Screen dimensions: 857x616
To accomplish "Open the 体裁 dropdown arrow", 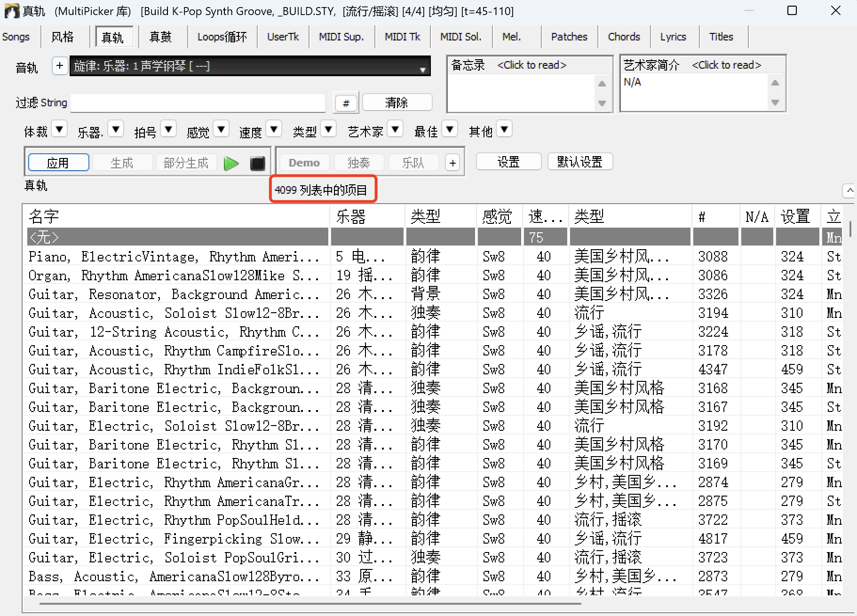I will pyautogui.click(x=59, y=129).
